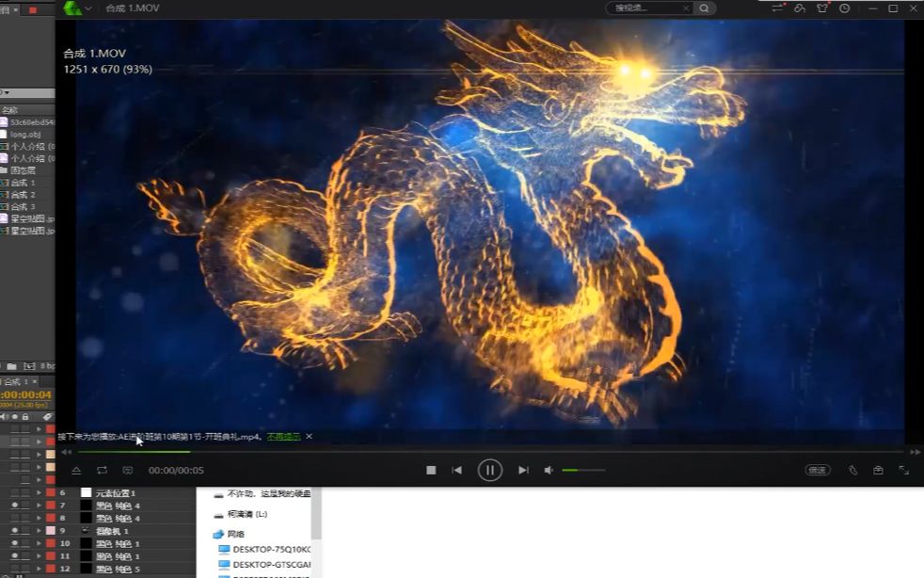Show layer 12 黑色 纯色 5 via eye box
This screenshot has width=924, height=578.
pos(15,569)
